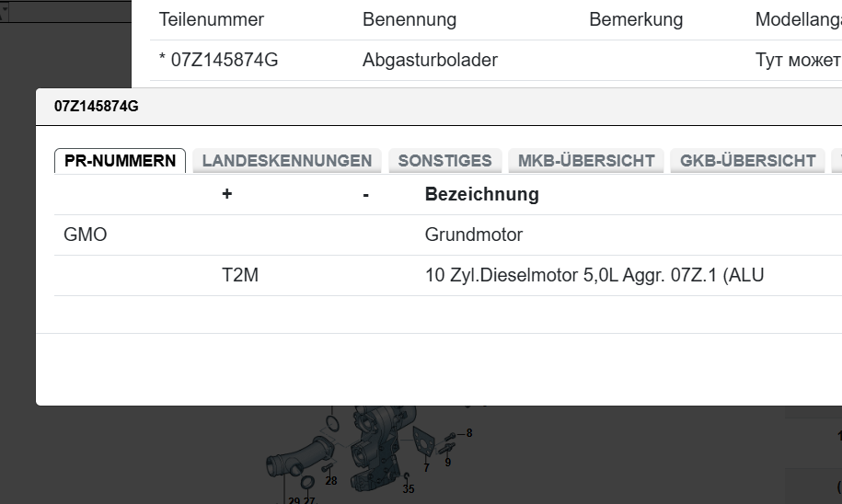Click callout number 9 in the diagram
Viewport: 842px width, 504px height.
448,463
